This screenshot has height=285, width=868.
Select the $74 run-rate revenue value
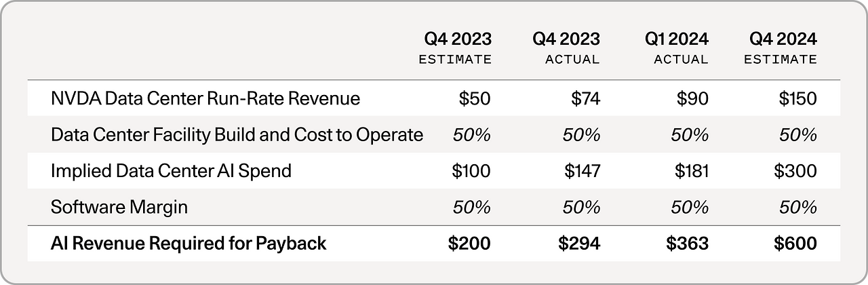pos(585,98)
